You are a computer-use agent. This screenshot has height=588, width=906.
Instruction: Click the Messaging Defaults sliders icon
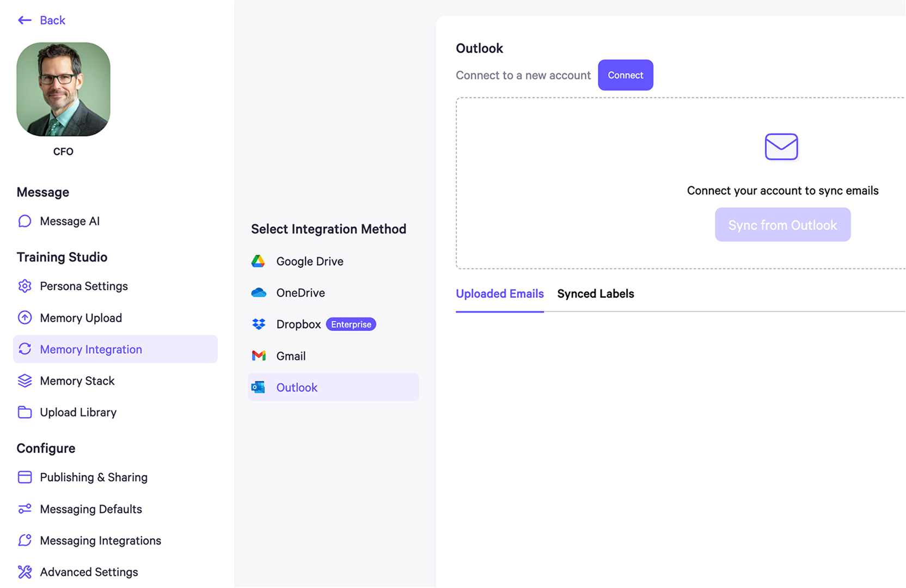coord(25,509)
